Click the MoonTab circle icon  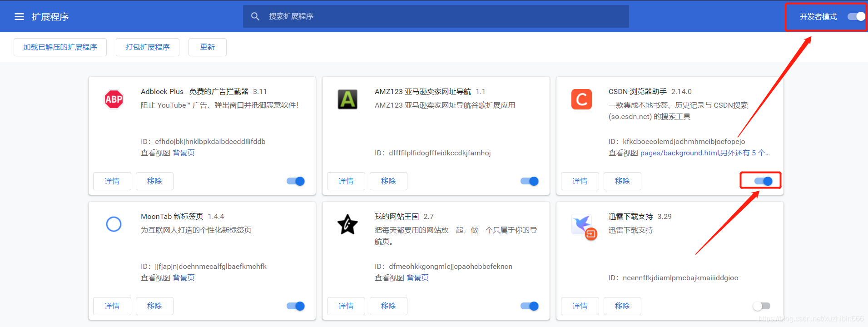click(114, 224)
